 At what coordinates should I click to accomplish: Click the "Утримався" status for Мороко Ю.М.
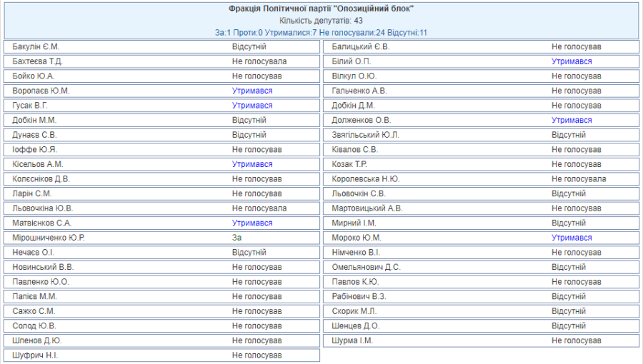(572, 238)
